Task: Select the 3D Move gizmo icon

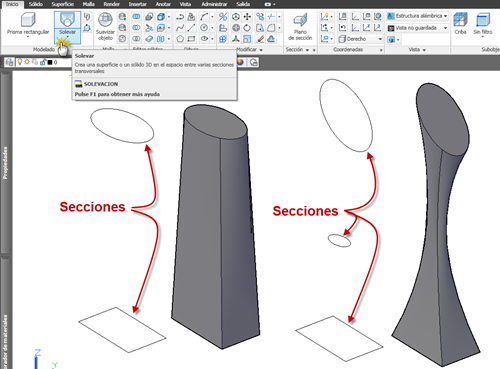Action: (x=236, y=17)
